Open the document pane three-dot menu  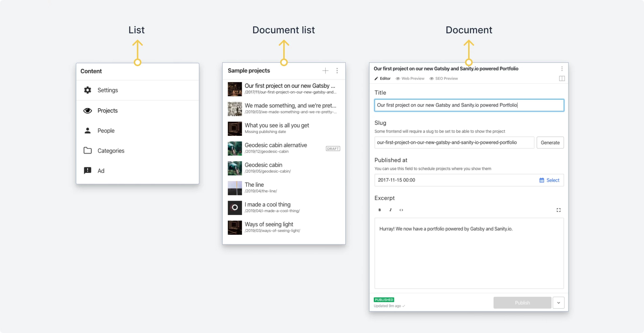(x=562, y=69)
